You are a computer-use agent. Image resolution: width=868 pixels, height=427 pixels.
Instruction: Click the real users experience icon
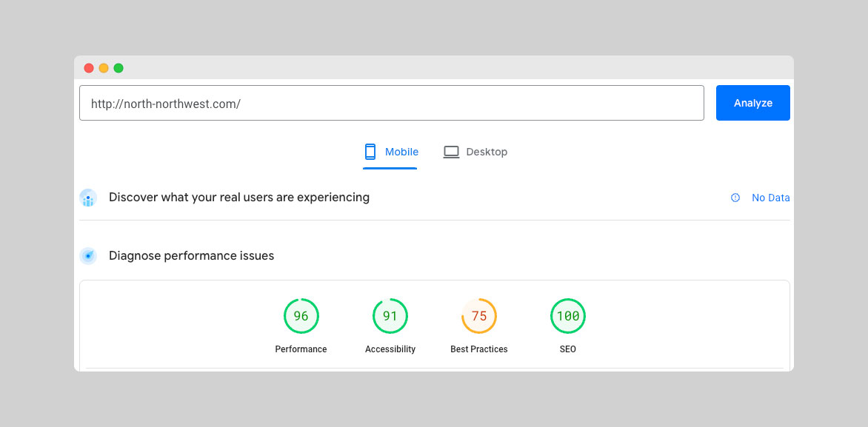(x=88, y=198)
